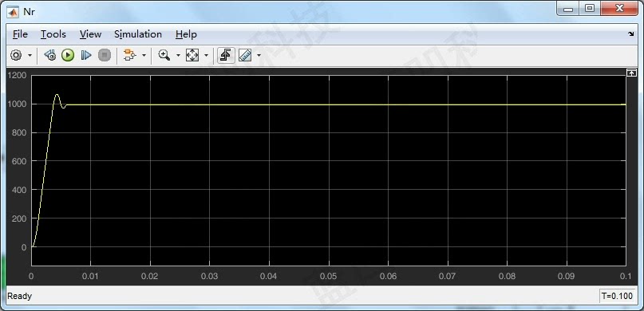Click the T=0.100 time status field

(618, 296)
